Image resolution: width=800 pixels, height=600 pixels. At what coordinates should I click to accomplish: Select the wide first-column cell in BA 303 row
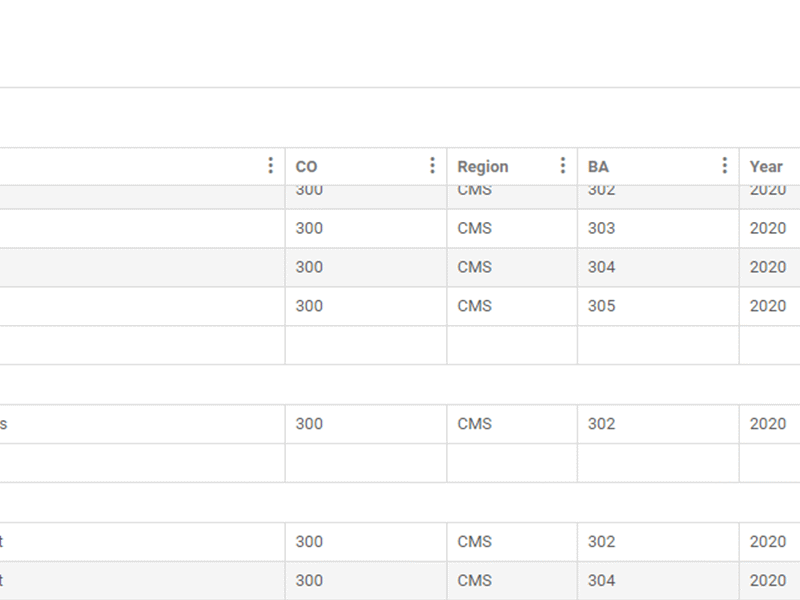click(142, 229)
